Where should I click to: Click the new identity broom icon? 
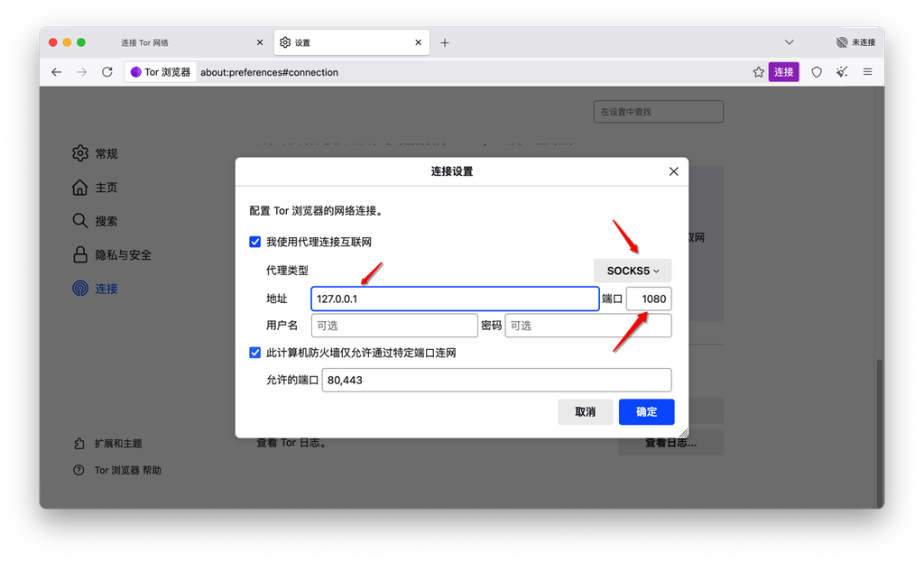tap(842, 72)
